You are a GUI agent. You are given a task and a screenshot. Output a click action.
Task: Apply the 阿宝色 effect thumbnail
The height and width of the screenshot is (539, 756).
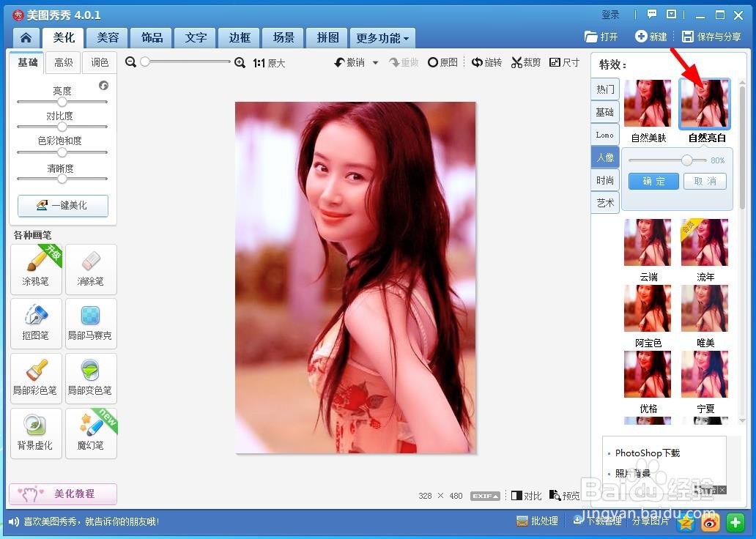point(648,308)
